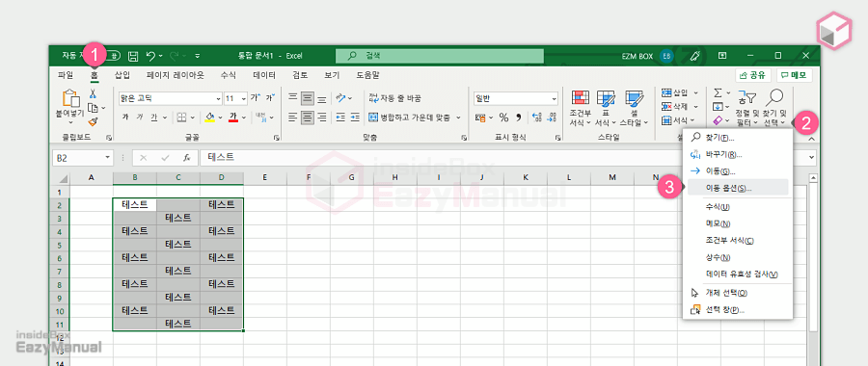The image size is (868, 366).
Task: Apply comma style number format
Action: [519, 118]
